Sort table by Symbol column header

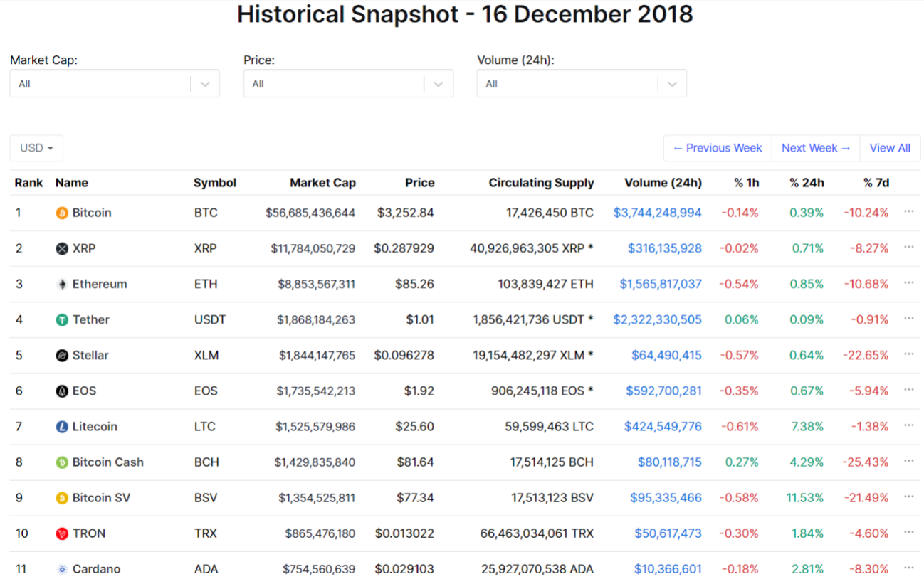[215, 183]
